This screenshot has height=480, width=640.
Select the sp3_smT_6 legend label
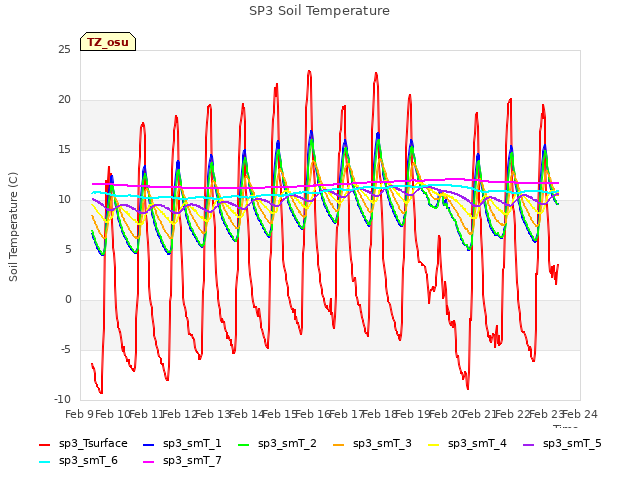coord(88,461)
